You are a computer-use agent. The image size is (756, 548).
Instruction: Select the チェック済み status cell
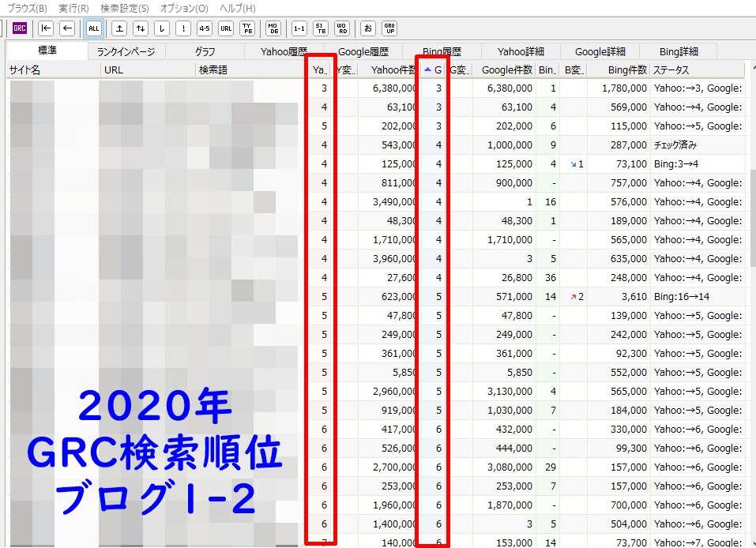pyautogui.click(x=698, y=145)
